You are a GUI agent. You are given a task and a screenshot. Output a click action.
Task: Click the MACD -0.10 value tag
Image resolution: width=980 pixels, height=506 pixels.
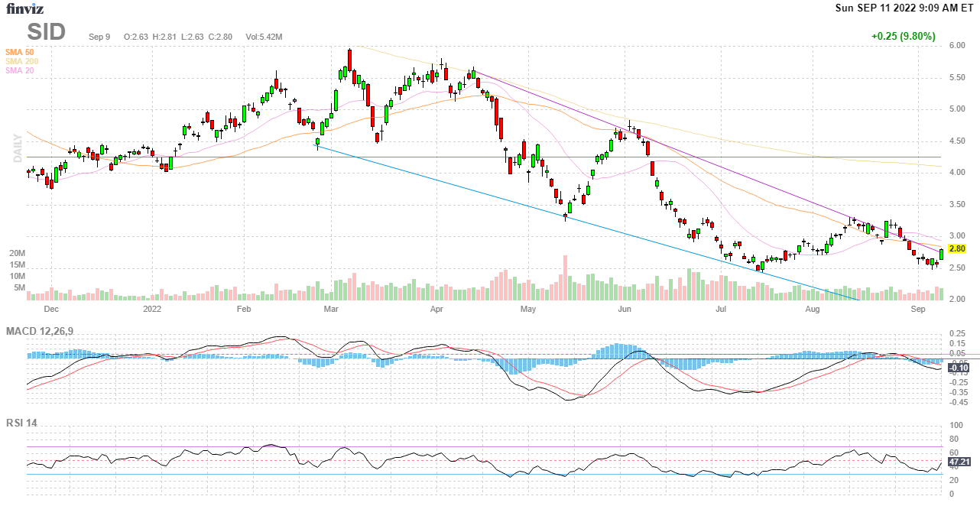(x=958, y=368)
